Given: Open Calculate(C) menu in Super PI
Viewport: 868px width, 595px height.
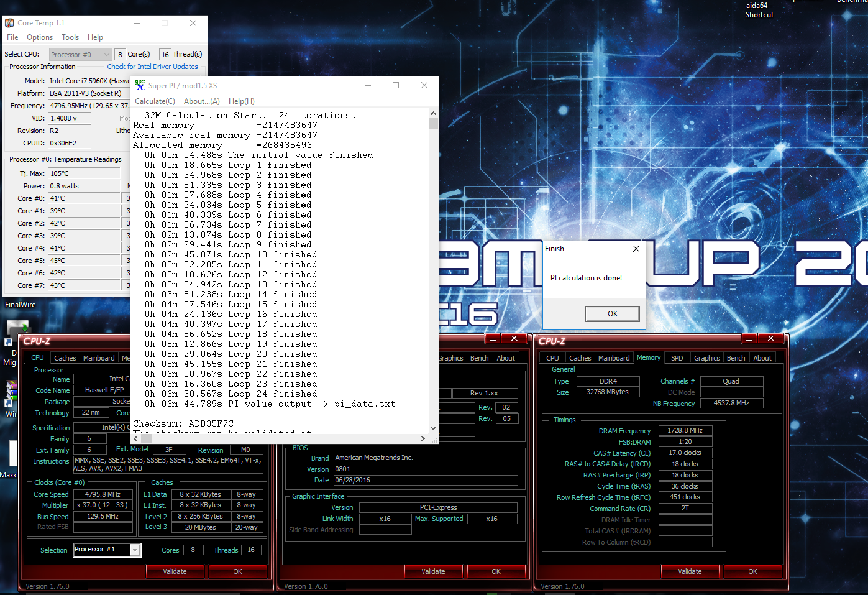Looking at the screenshot, I should click(x=155, y=101).
